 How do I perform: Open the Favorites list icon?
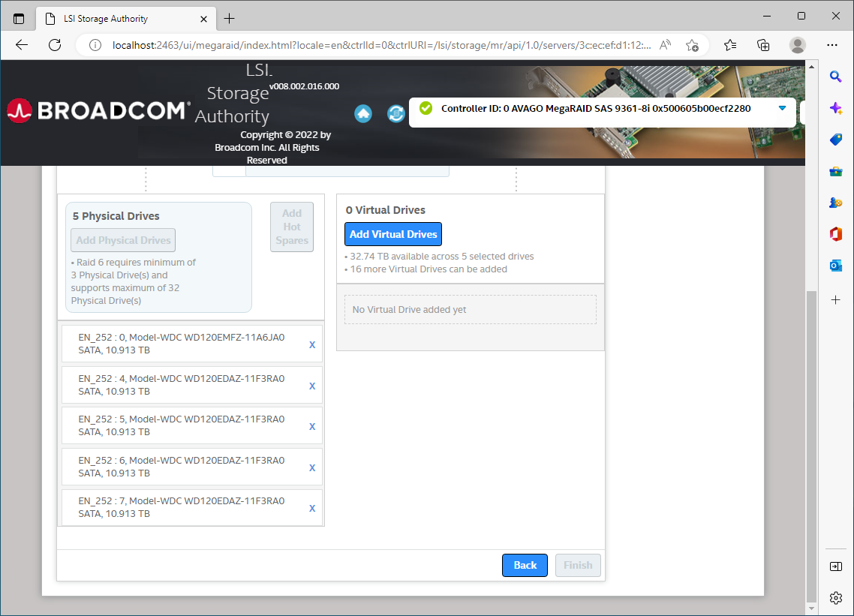[x=730, y=45]
